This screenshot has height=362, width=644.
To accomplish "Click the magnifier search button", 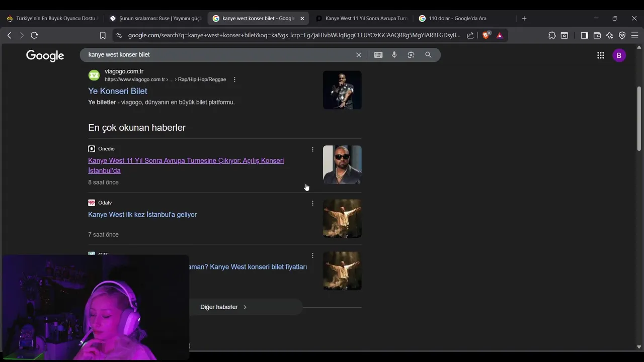I will tap(428, 55).
